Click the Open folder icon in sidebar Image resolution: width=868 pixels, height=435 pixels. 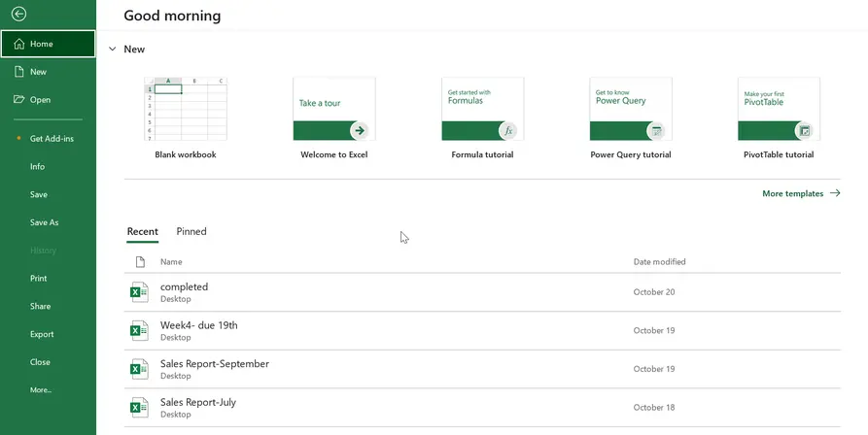19,99
